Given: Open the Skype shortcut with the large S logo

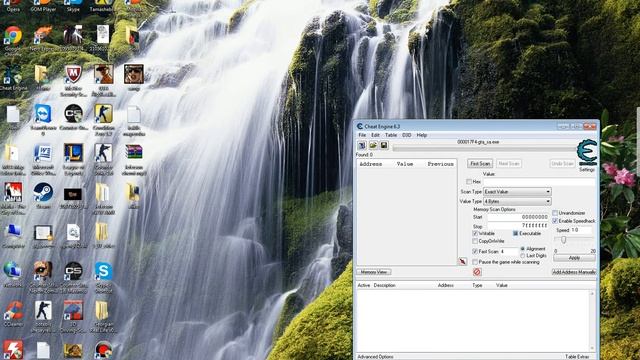Looking at the screenshot, I should pyautogui.click(x=103, y=271).
